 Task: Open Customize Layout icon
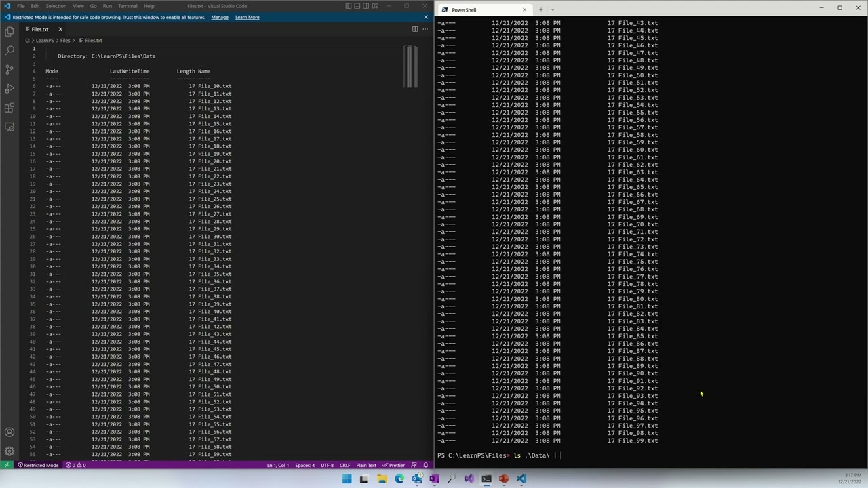(x=375, y=6)
